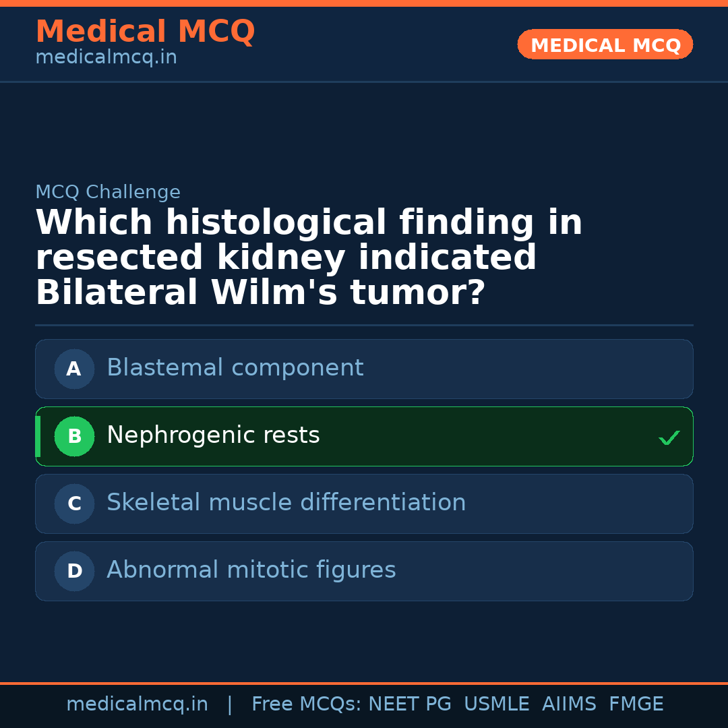Click the Medical MCQ header title

[145, 32]
